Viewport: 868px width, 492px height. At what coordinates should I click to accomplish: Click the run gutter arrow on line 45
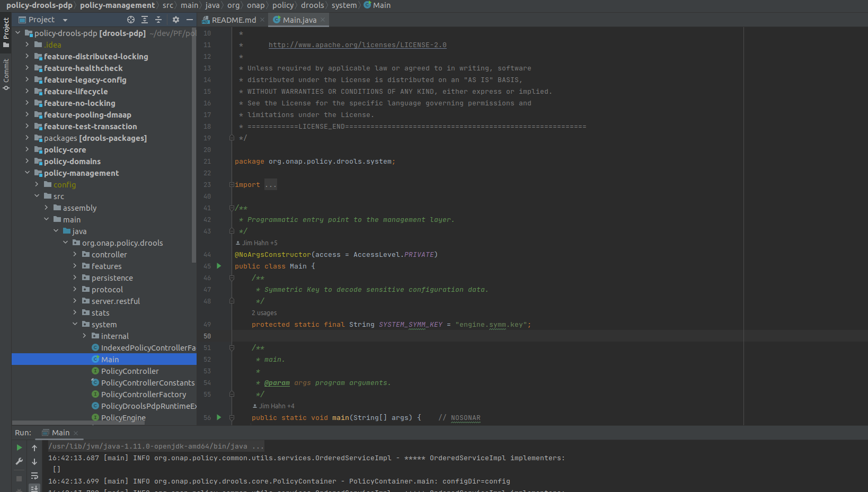pyautogui.click(x=219, y=266)
